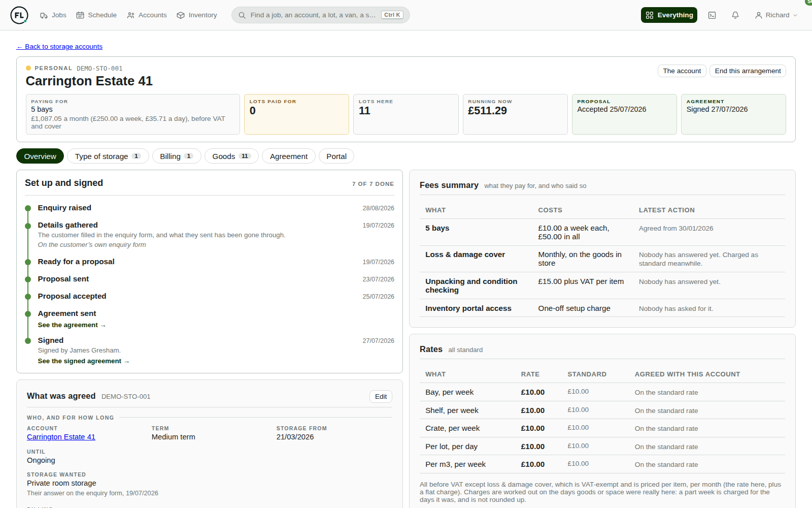This screenshot has height=508, width=812.
Task: Click the Proposal Accepted card
Action: 624,114
